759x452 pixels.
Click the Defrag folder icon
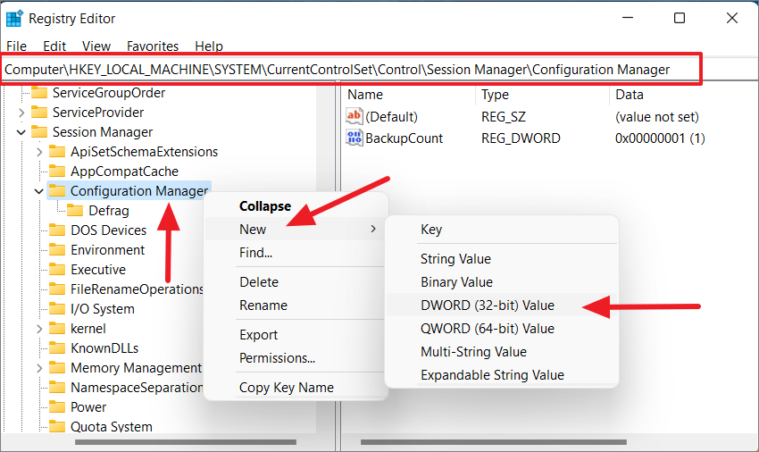75,211
